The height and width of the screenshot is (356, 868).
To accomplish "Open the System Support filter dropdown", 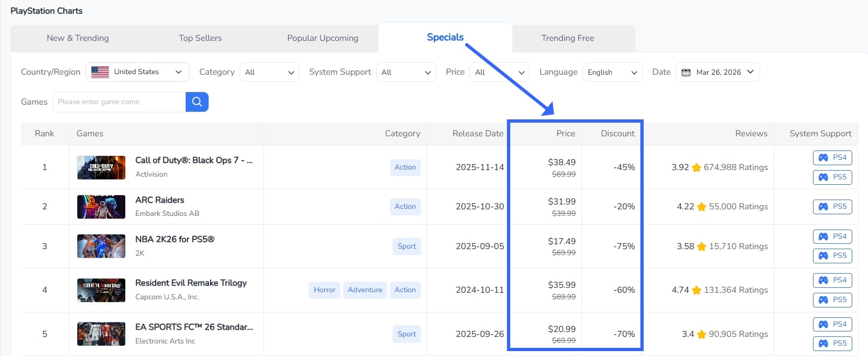I will [x=406, y=72].
